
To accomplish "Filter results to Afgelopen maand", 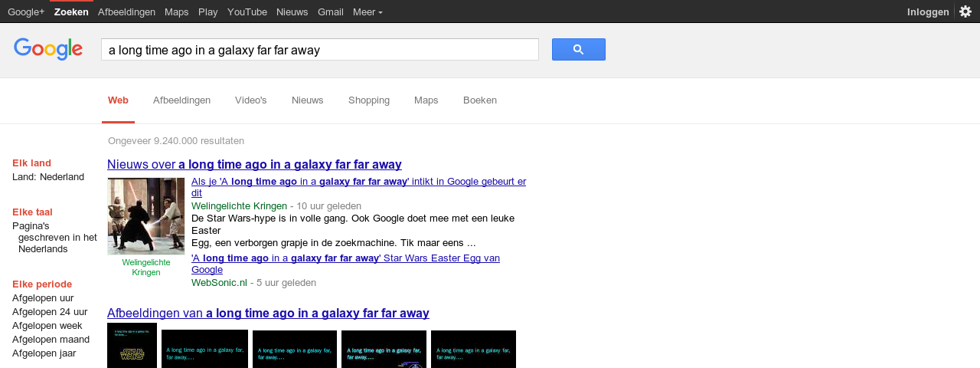I will pos(51,340).
